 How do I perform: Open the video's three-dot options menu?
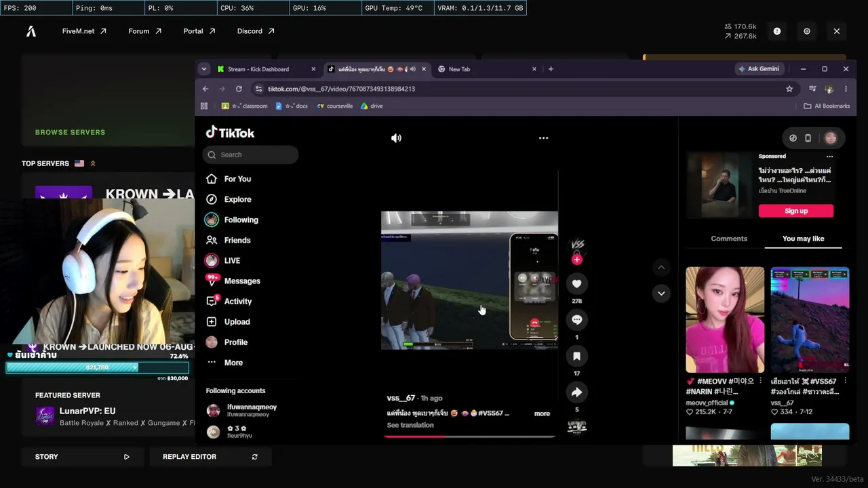pos(543,138)
